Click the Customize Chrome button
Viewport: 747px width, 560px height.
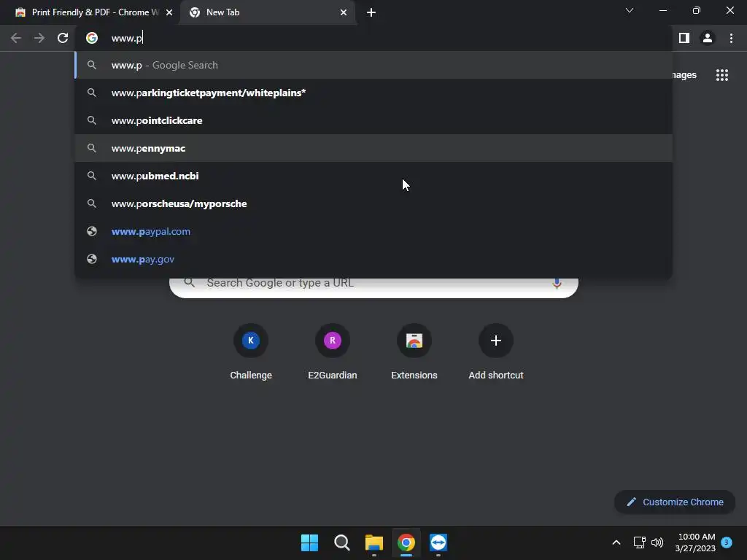tap(675, 502)
